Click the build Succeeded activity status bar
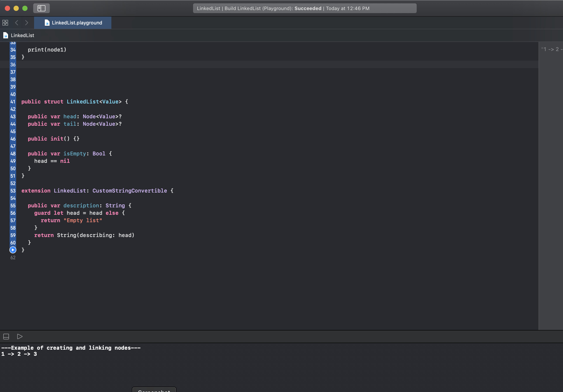Image resolution: width=563 pixels, height=392 pixels. (x=305, y=8)
